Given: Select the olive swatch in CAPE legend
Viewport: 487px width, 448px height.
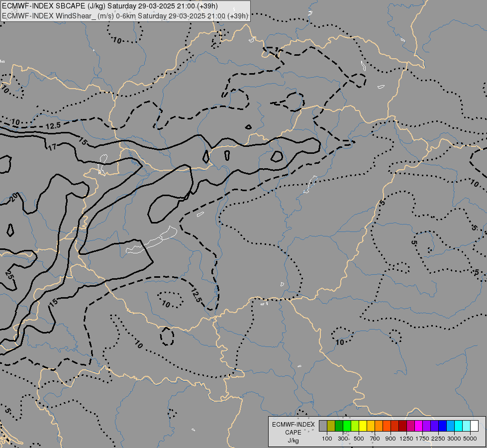Looking at the screenshot, I should tap(331, 426).
